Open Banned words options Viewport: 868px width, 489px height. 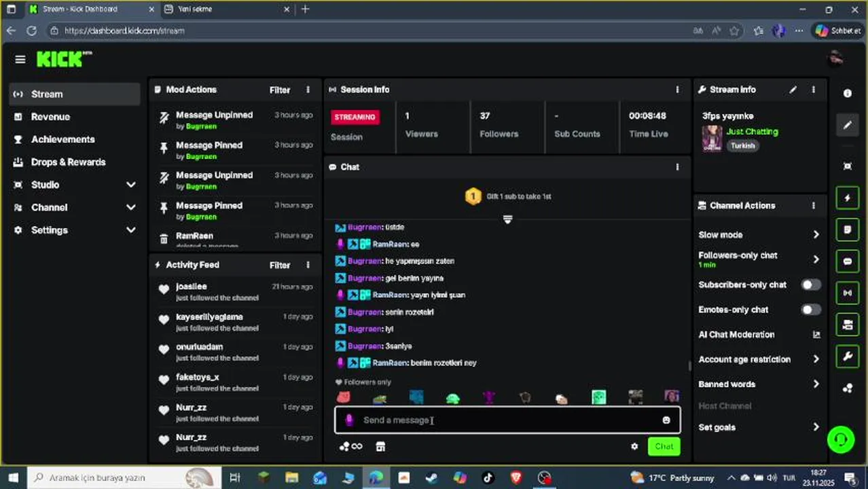coord(759,384)
